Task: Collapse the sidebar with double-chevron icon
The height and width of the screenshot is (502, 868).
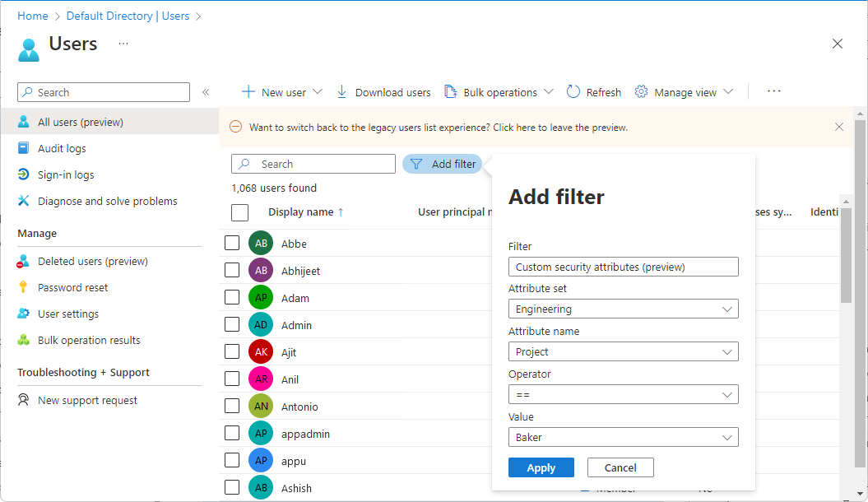Action: (206, 92)
